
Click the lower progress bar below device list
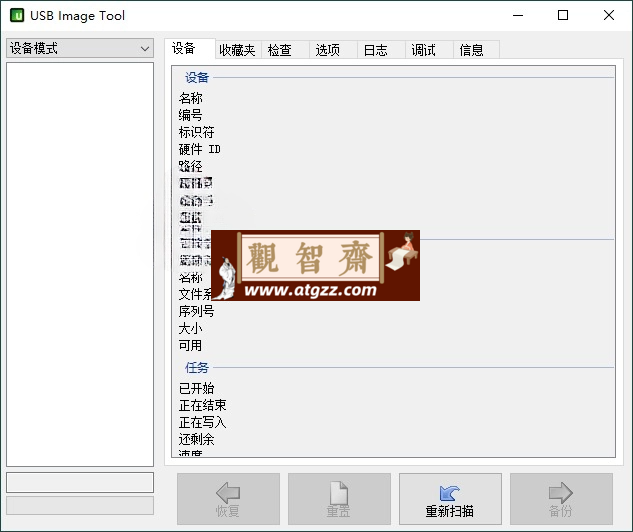80,505
